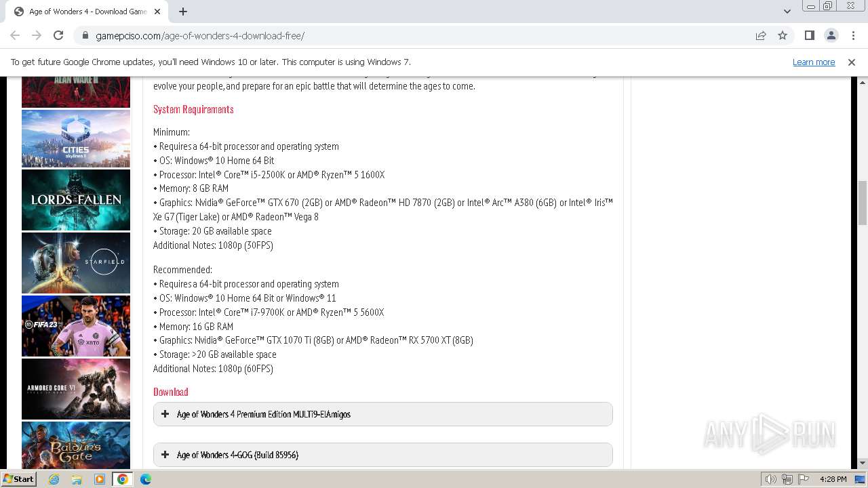Click the Download heading text

click(x=171, y=392)
